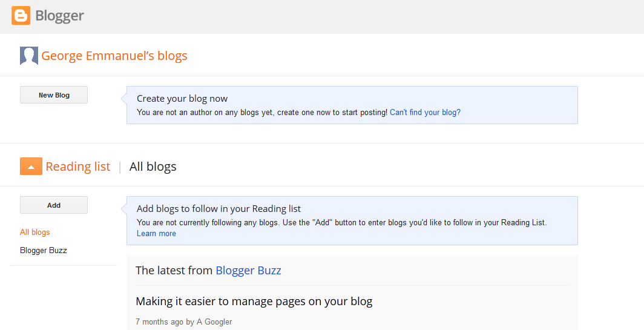Screen dimensions: 644x330
Task: Open the Can't find your blog? link
Action: click(x=425, y=113)
